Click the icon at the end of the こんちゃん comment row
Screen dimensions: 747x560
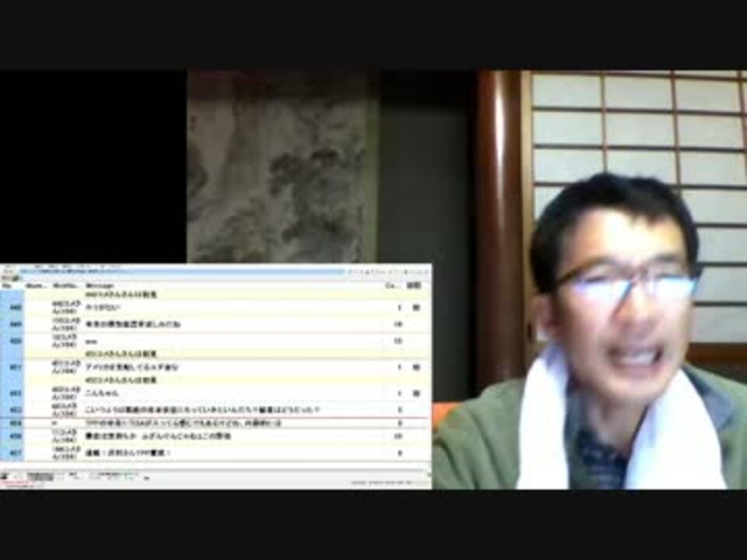tap(416, 394)
